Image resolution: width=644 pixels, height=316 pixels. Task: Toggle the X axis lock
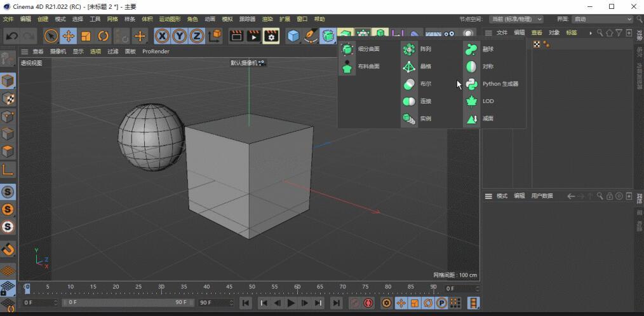click(x=163, y=36)
